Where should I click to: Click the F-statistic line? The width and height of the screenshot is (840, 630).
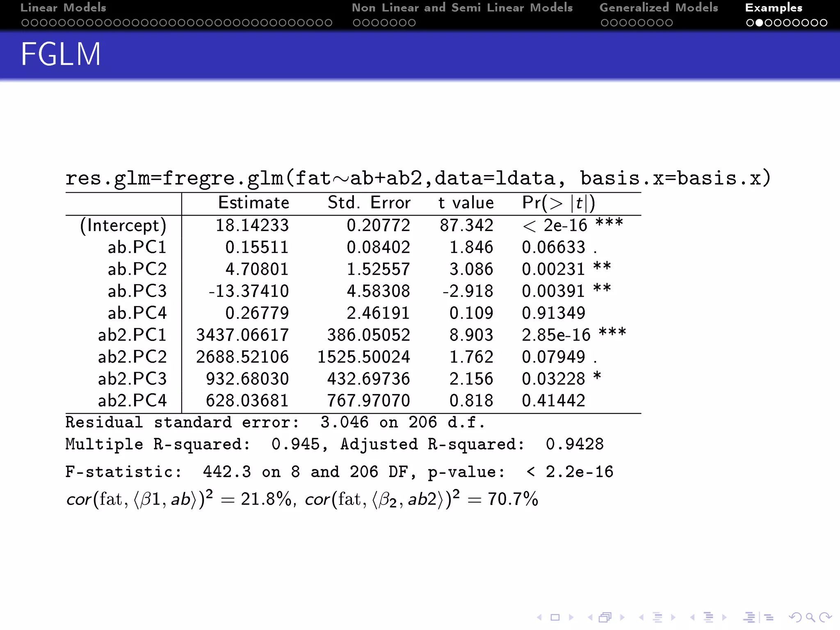(x=340, y=472)
